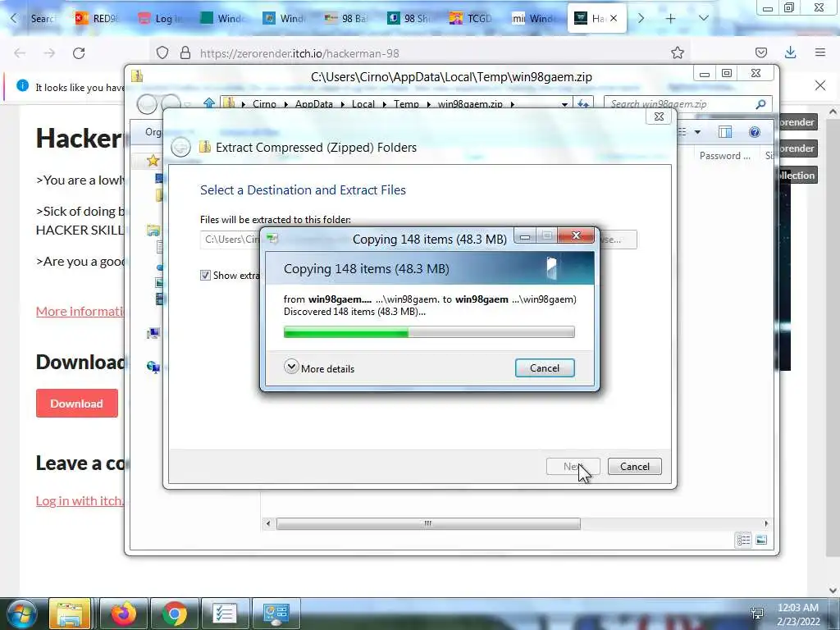
Task: Click the network tray icon
Action: (x=757, y=614)
